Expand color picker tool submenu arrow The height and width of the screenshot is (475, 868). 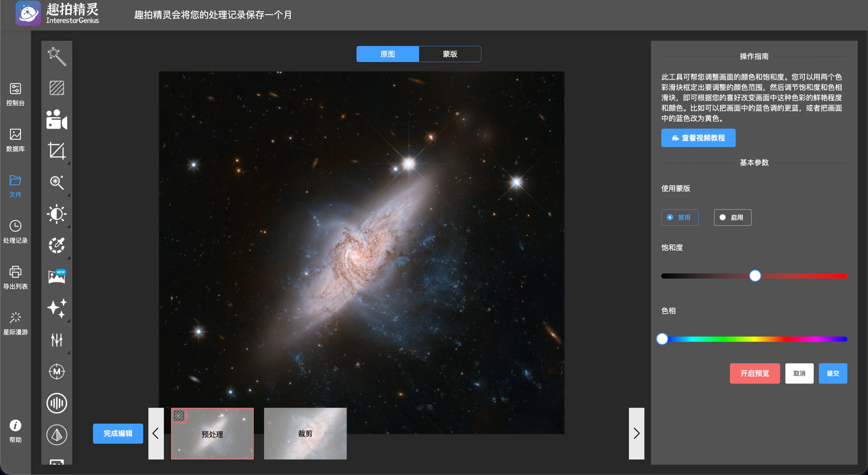(x=69, y=258)
